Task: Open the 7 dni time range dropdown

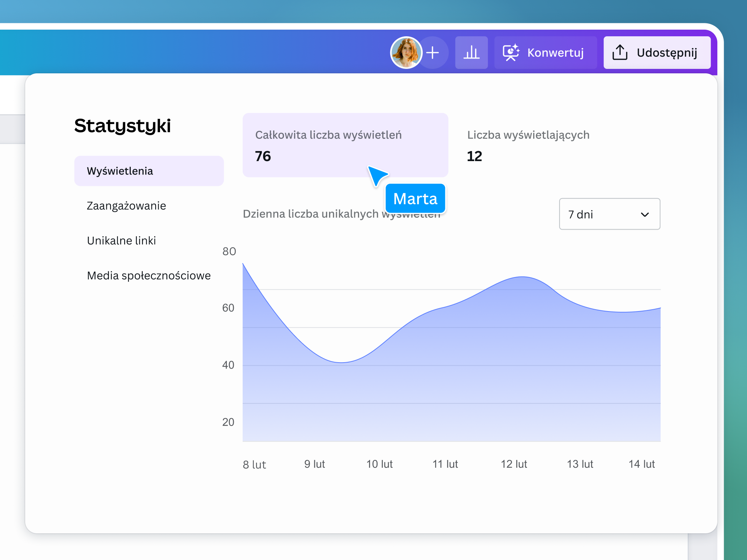Action: tap(610, 214)
